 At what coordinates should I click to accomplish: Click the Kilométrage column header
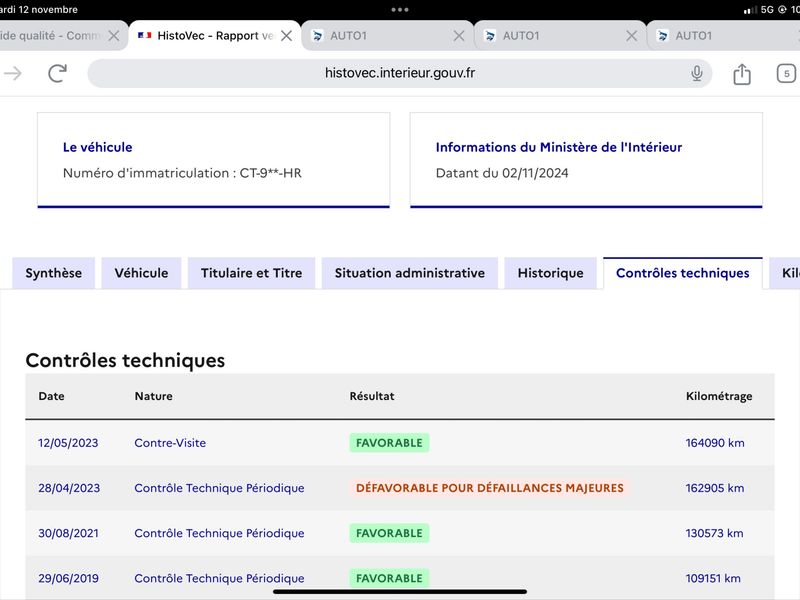pos(719,396)
